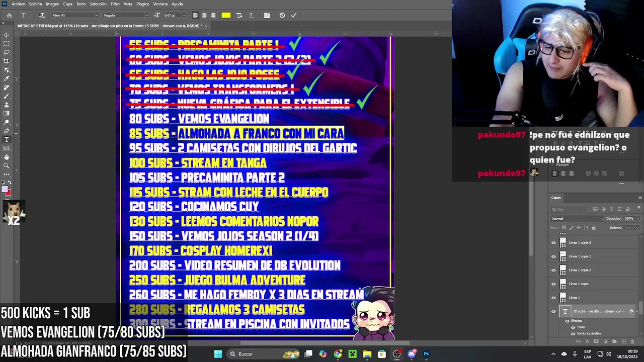Open the font family dropdown Alien AI

tap(74, 15)
